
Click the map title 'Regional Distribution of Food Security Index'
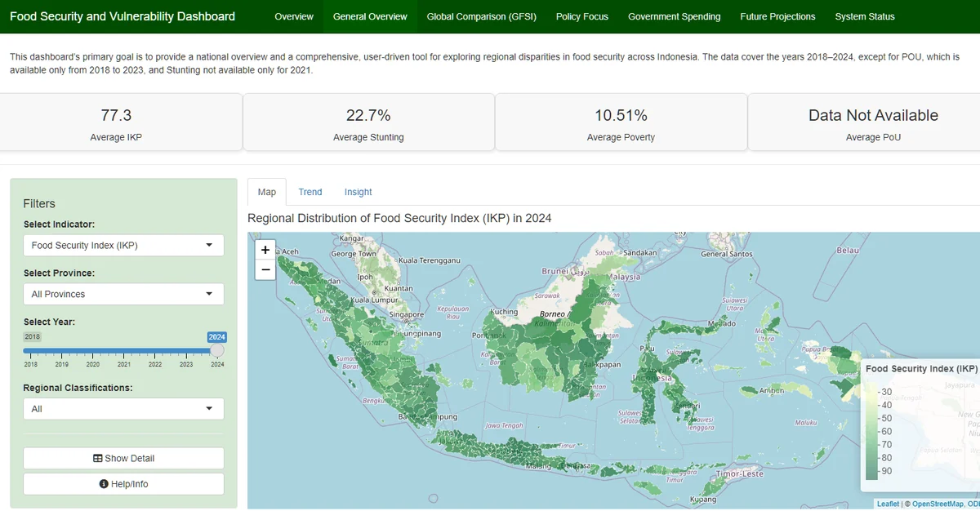point(399,218)
